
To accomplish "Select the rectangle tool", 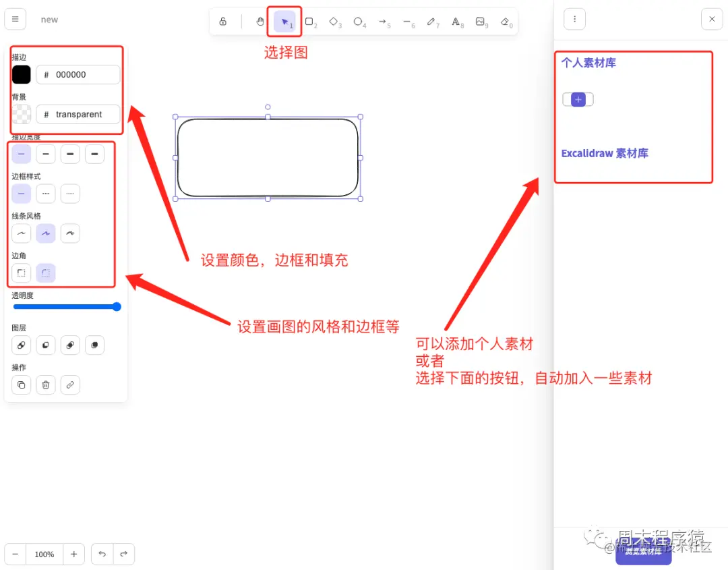I will click(x=309, y=22).
